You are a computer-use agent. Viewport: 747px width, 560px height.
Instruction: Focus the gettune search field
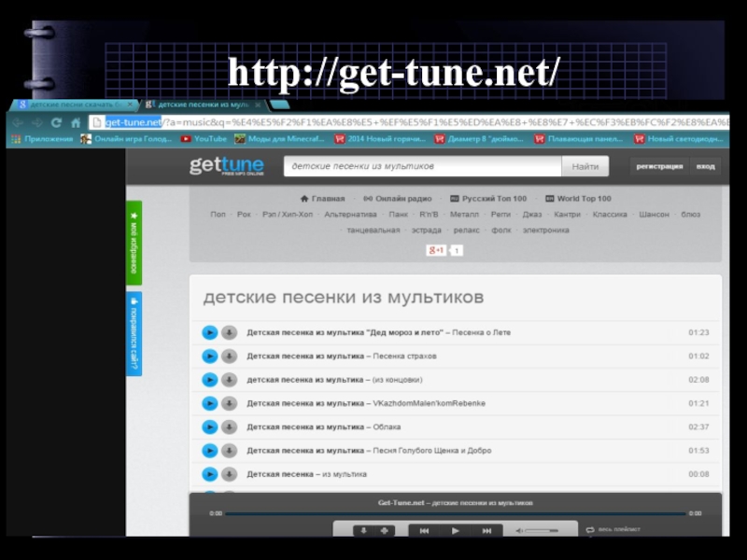coord(423,166)
